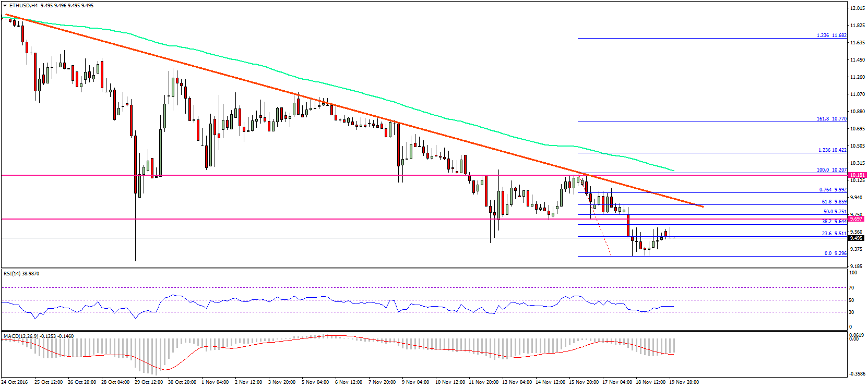Select the black 9.495 current price tag
Screen dimensions: 868x388
(x=857, y=238)
